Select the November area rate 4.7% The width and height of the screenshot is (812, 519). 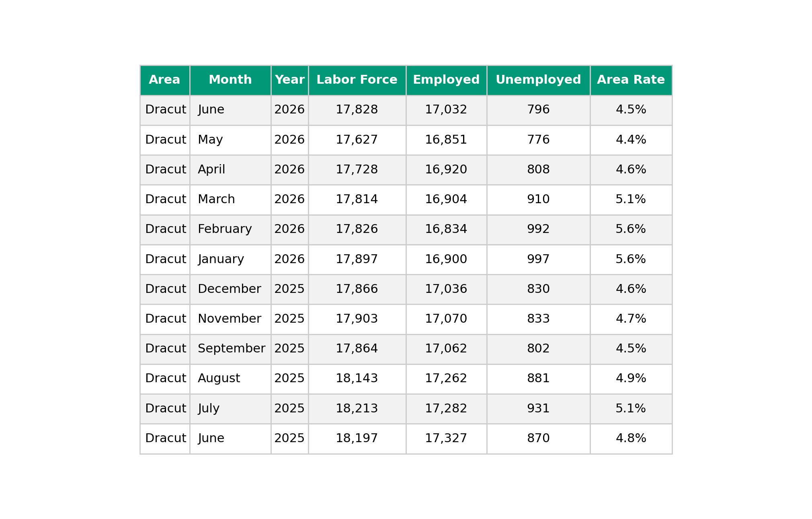click(631, 319)
